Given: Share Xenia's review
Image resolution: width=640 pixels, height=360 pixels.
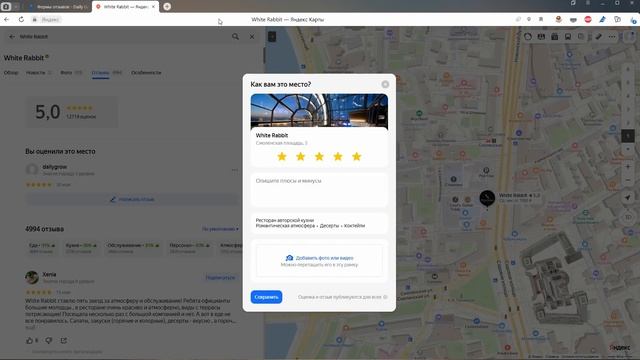Looking at the screenshot, I should point(64,340).
